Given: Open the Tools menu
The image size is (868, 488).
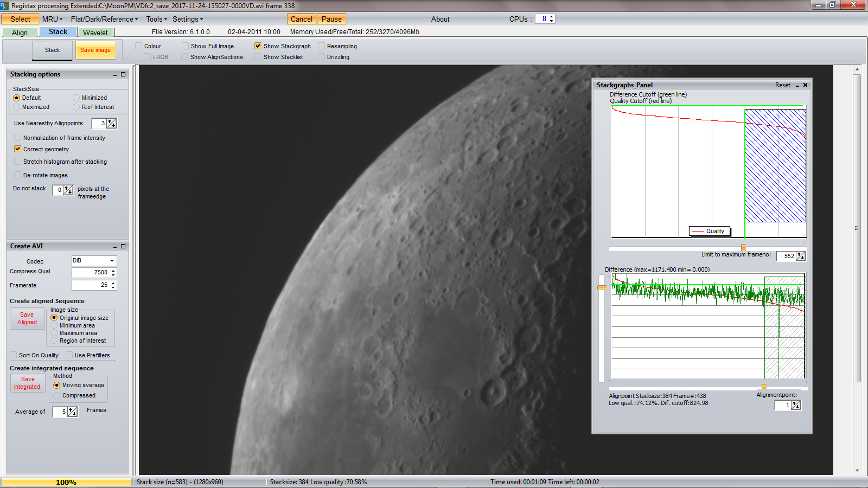Looking at the screenshot, I should [x=157, y=19].
